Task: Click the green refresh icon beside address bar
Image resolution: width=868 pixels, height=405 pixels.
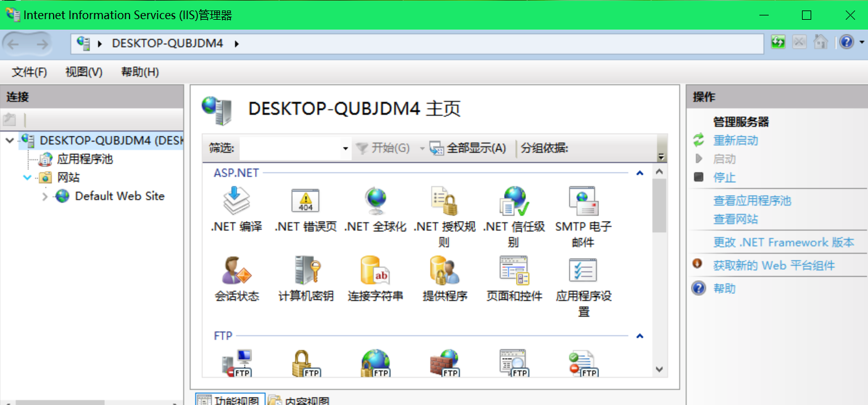Action: 778,43
